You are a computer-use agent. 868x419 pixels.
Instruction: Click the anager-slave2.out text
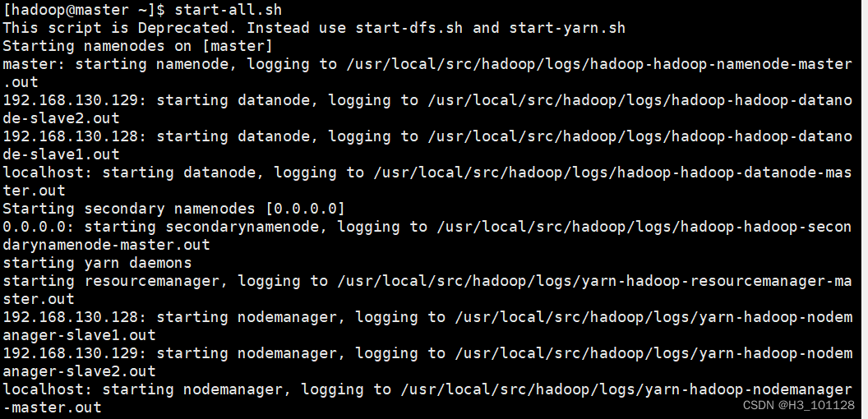tap(80, 371)
